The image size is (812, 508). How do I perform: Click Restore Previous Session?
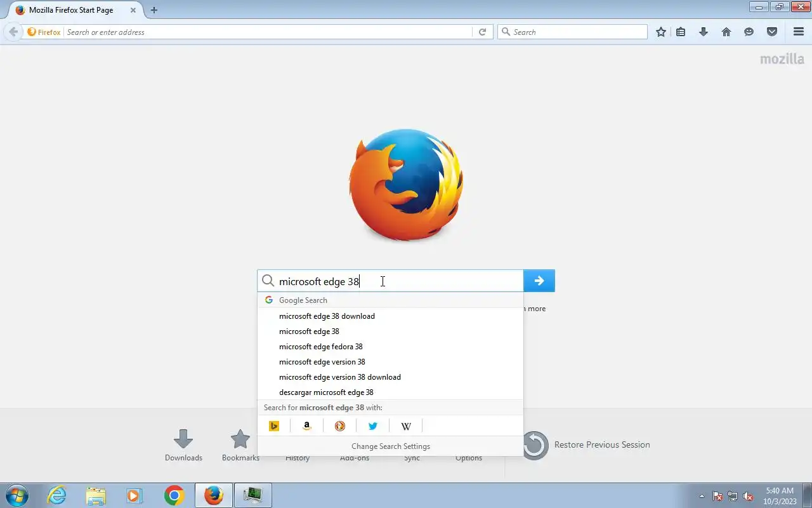[x=586, y=445]
